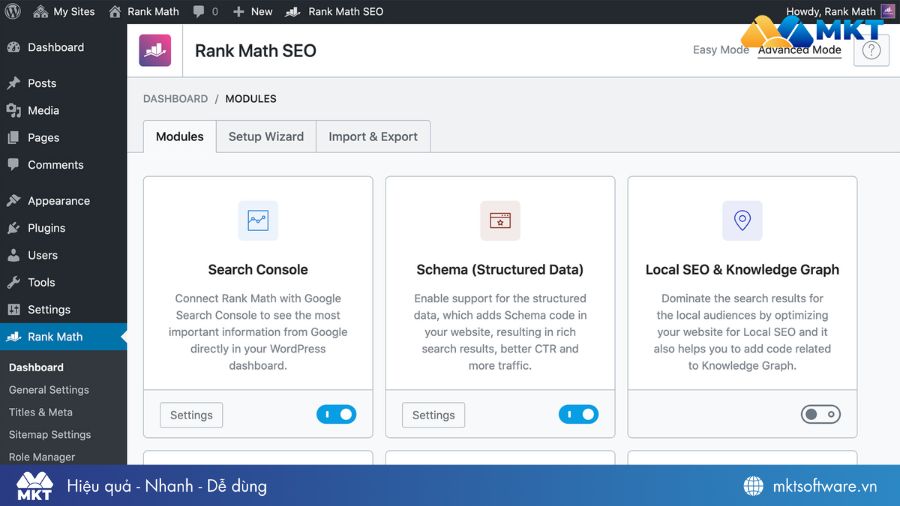Click the New content button
The width and height of the screenshot is (900, 506).
(x=253, y=11)
